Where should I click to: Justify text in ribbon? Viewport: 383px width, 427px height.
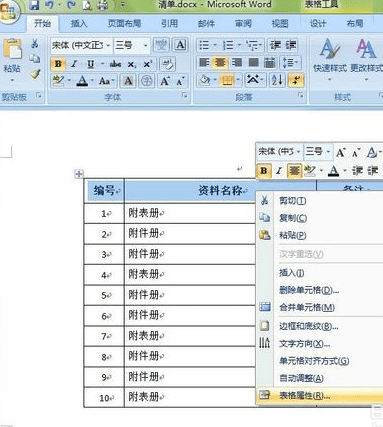(253, 62)
